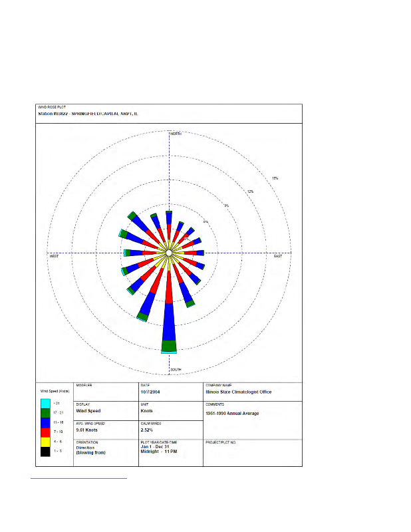Select the yellow 4-6 knots legend swatch

[45, 442]
